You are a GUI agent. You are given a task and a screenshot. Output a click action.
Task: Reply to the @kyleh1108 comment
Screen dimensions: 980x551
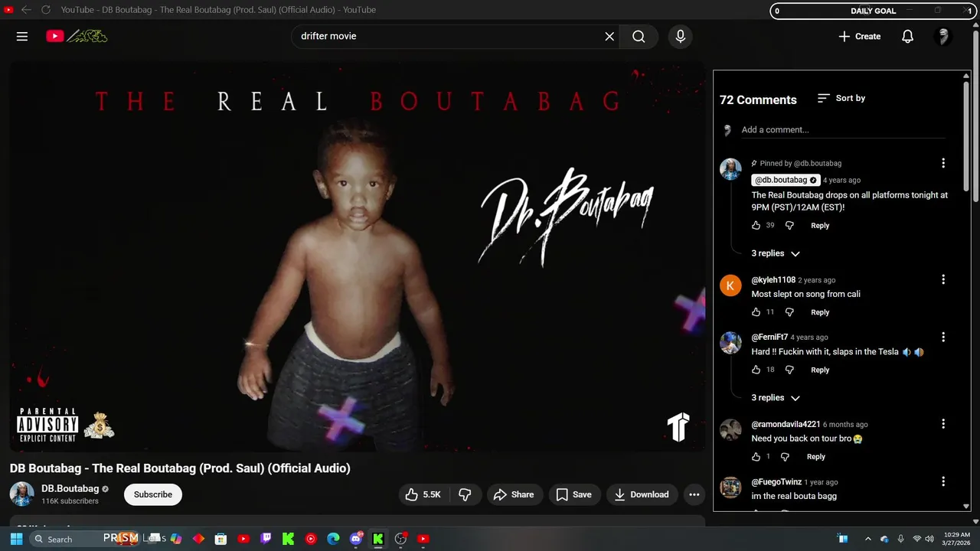coord(820,312)
